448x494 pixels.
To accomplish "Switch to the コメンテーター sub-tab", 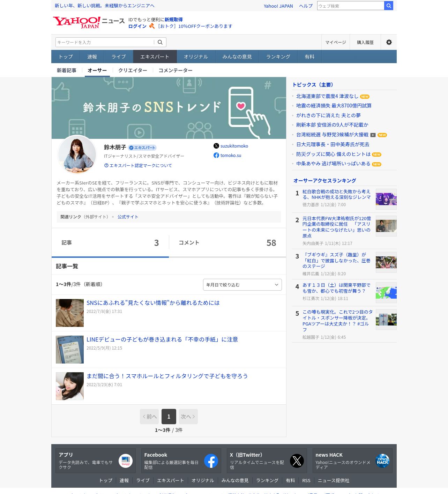I will point(176,70).
